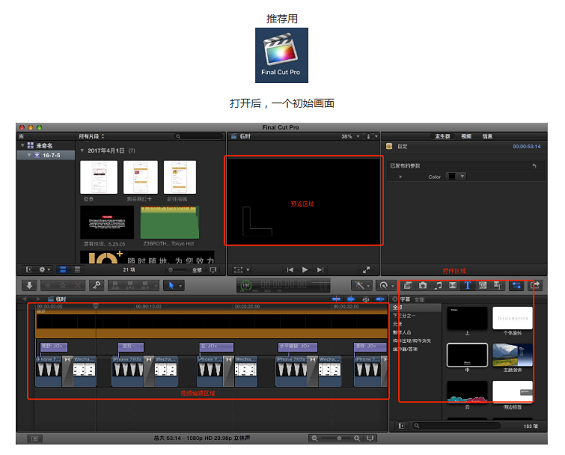Click the Import Media down-arrow button
Viewport: 565px width, 455px height.
coord(30,285)
